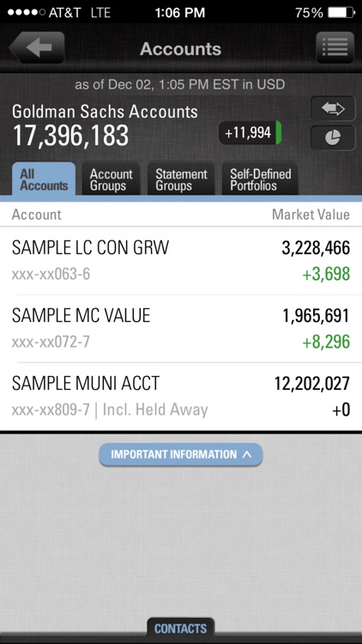Switch to Self-Defined Portfolios tab

click(260, 179)
